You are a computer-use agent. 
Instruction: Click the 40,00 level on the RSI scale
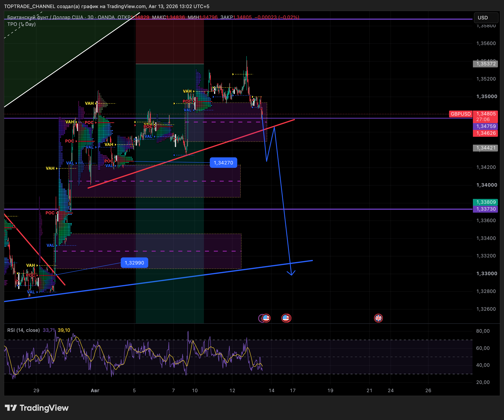click(x=483, y=365)
